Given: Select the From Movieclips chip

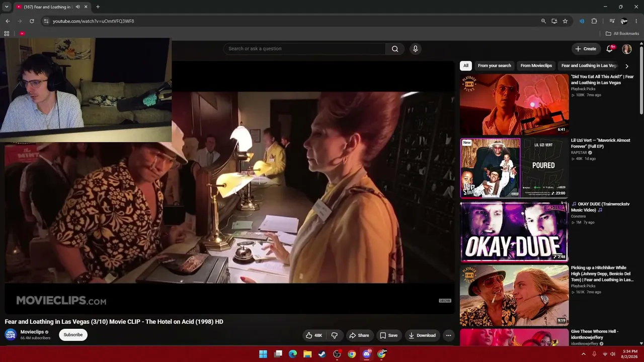Looking at the screenshot, I should click(x=536, y=66).
